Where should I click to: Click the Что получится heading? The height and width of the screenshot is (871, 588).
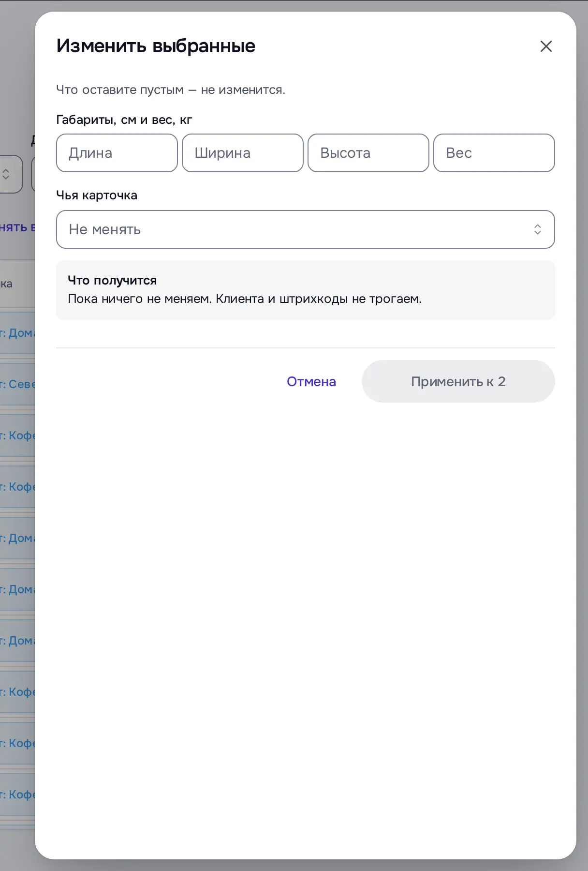pyautogui.click(x=112, y=280)
